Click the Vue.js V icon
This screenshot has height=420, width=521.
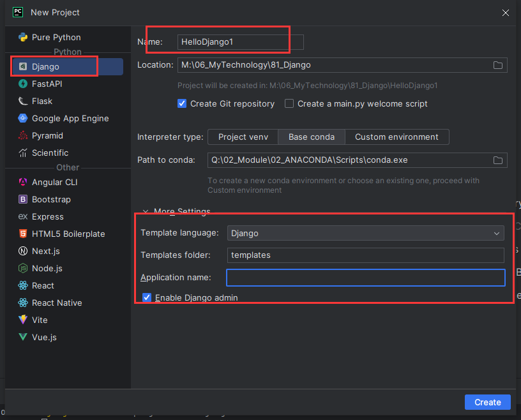[x=23, y=337]
